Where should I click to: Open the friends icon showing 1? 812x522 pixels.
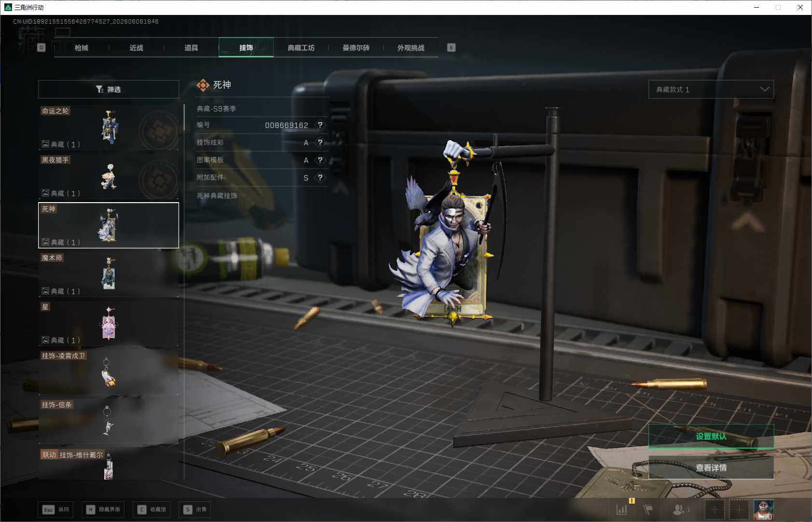tap(681, 509)
